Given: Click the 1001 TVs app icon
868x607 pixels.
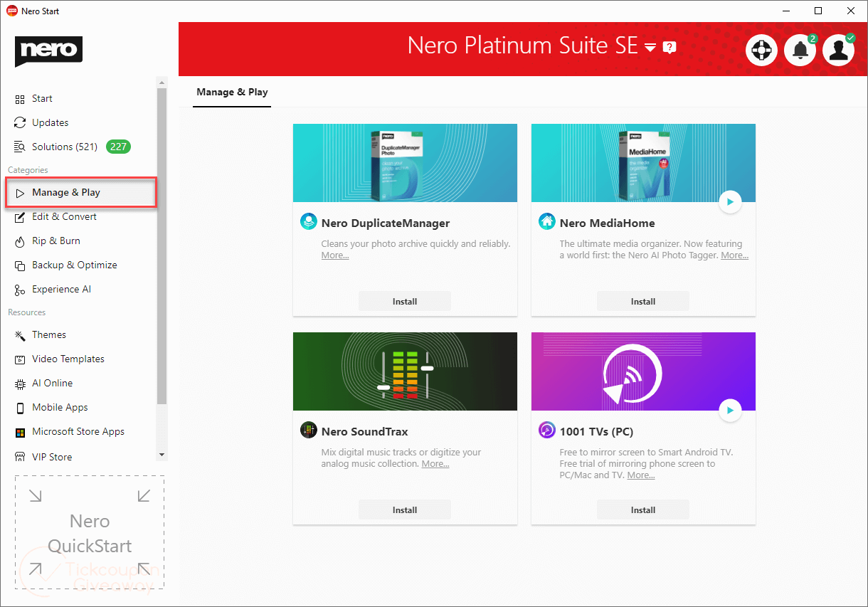Looking at the screenshot, I should [x=546, y=431].
